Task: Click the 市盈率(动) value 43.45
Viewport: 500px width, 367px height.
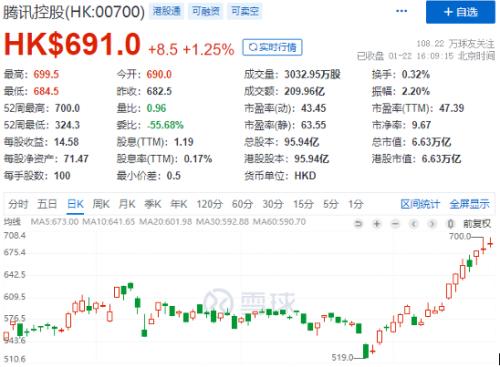Action: coord(314,108)
